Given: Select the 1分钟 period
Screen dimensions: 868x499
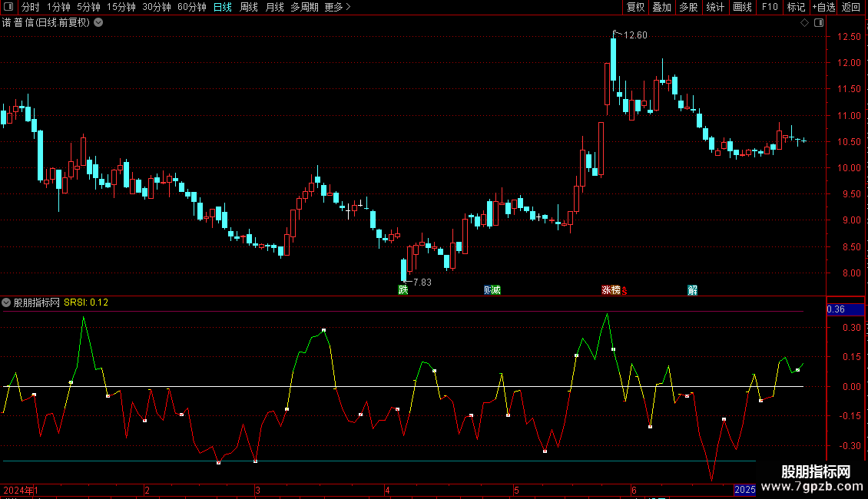Looking at the screenshot, I should pyautogui.click(x=58, y=7).
